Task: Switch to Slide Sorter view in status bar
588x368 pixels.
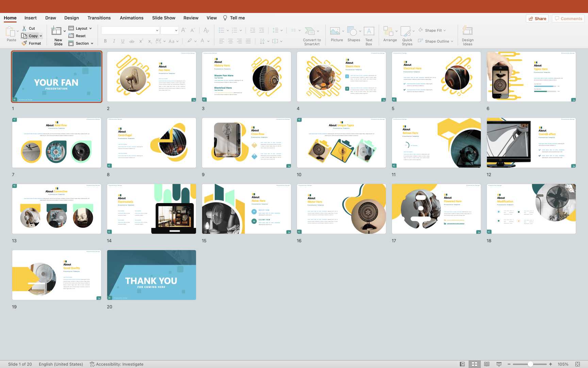Action: [x=474, y=364]
